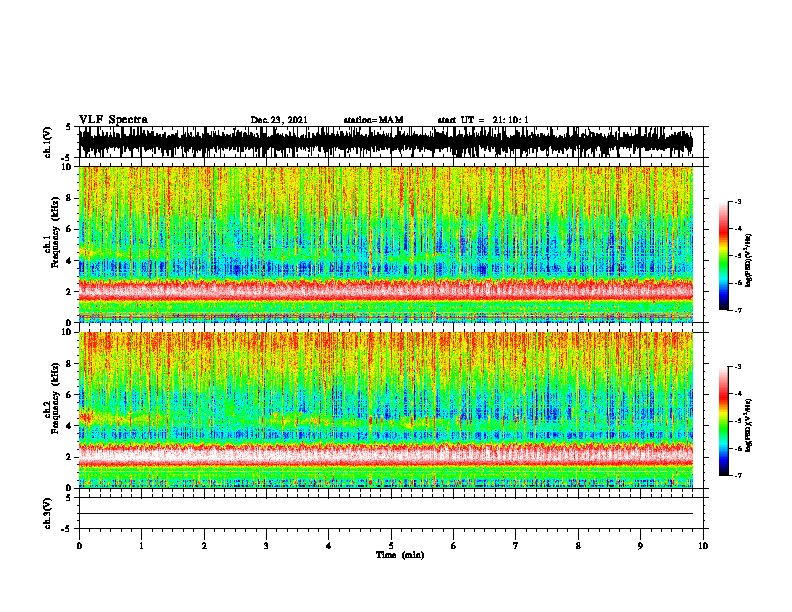The width and height of the screenshot is (792, 612).
Task: Click the "ch.3(V)" axis label
Action: pyautogui.click(x=48, y=514)
